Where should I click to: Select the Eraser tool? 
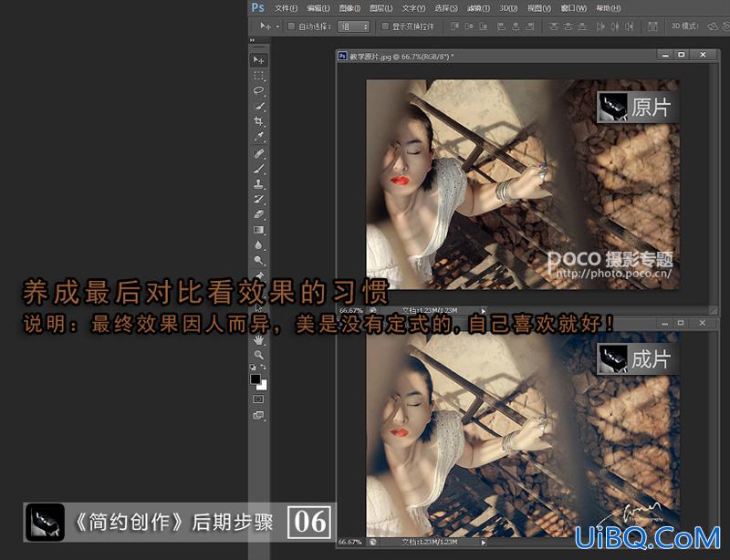[x=258, y=214]
